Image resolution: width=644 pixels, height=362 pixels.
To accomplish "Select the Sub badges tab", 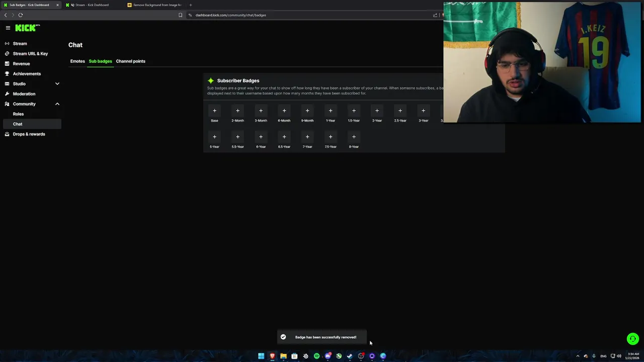I will (101, 61).
